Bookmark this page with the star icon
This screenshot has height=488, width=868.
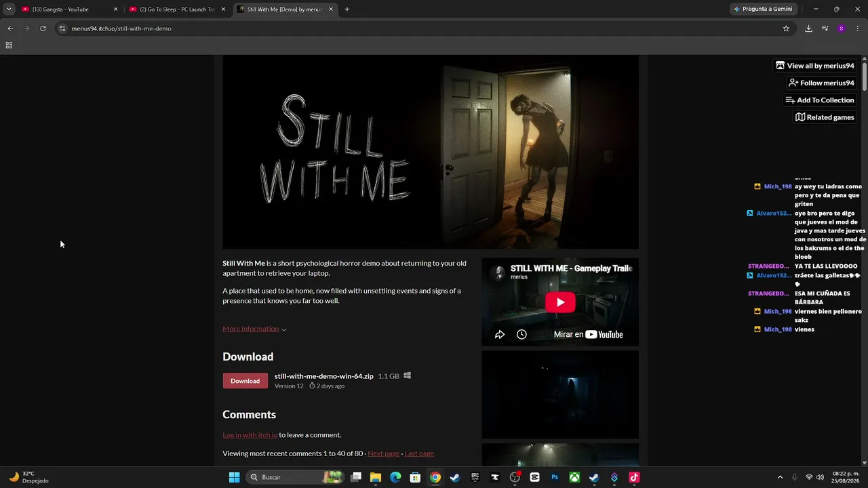786,28
